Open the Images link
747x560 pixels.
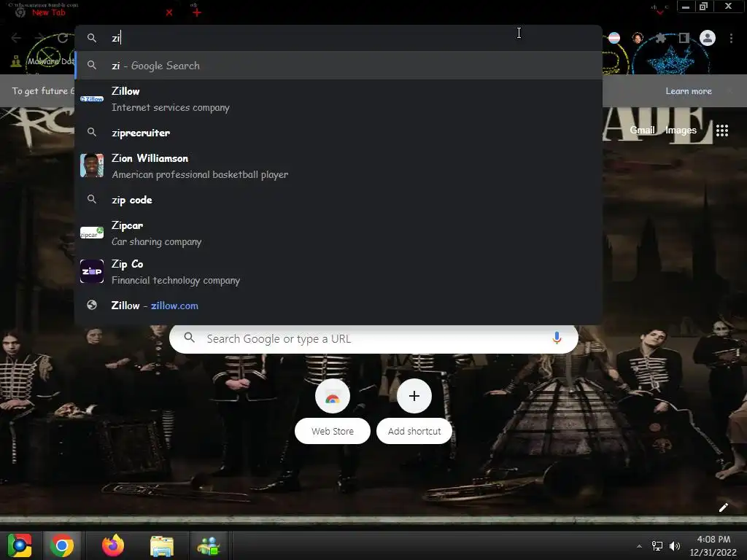point(681,130)
